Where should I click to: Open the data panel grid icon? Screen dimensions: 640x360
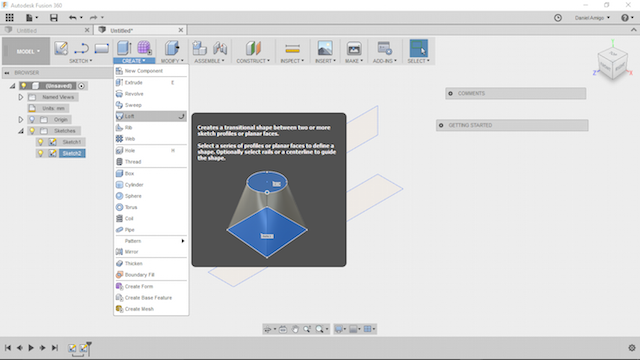(x=9, y=18)
